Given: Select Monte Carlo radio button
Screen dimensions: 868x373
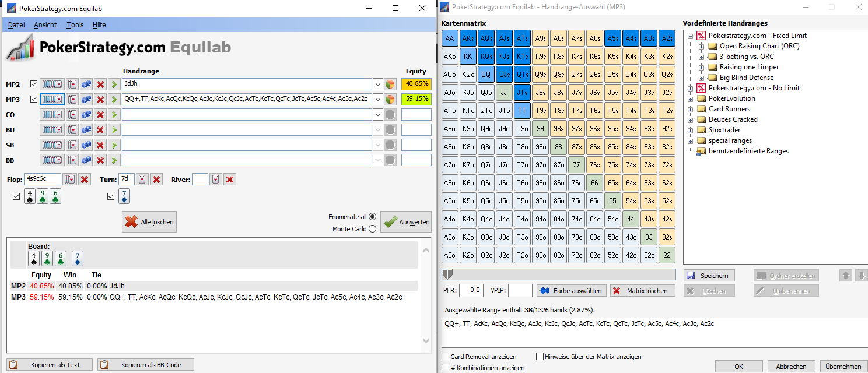Looking at the screenshot, I should tap(373, 229).
